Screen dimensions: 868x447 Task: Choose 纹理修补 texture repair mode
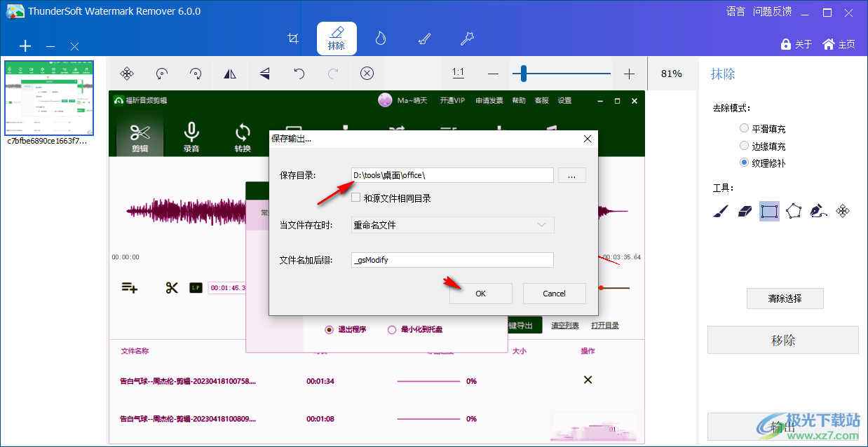pos(762,163)
